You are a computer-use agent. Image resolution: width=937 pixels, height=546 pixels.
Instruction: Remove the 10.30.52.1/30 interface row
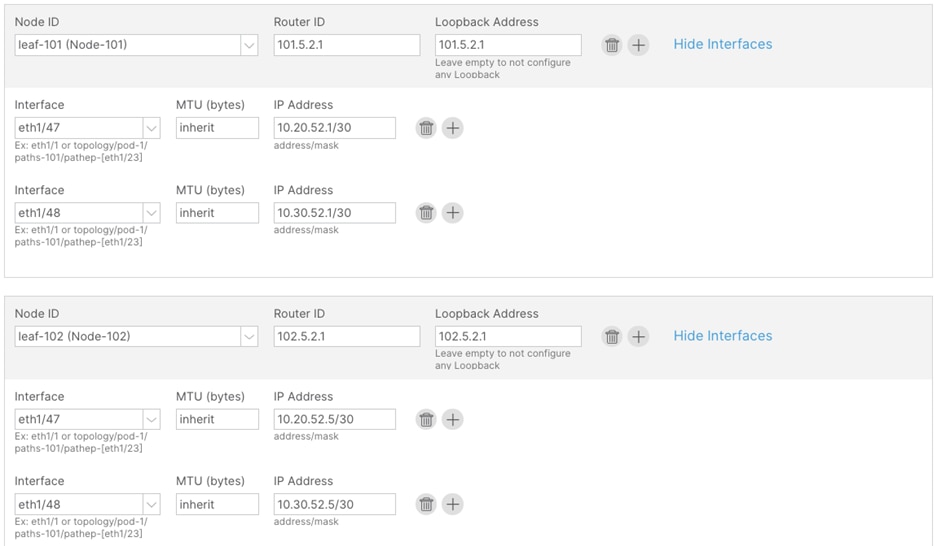(426, 213)
